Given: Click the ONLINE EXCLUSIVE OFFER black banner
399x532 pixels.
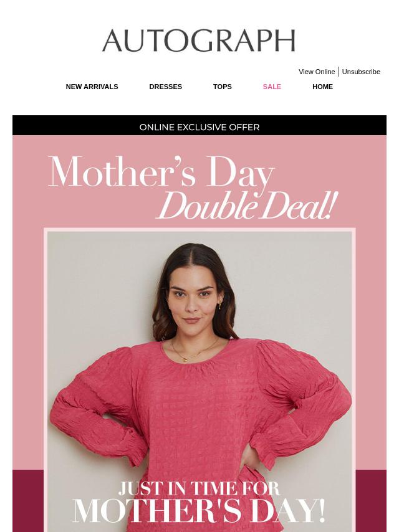Looking at the screenshot, I should coord(199,126).
